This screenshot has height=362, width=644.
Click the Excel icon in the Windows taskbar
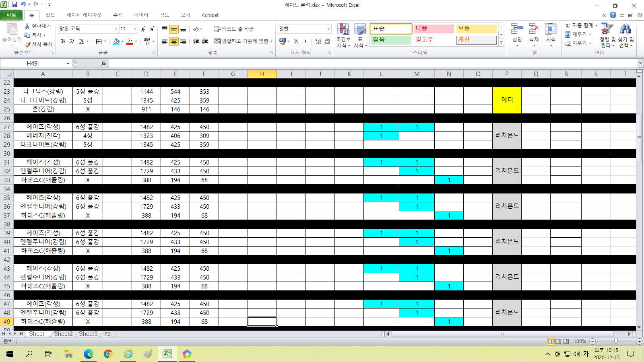(167, 354)
